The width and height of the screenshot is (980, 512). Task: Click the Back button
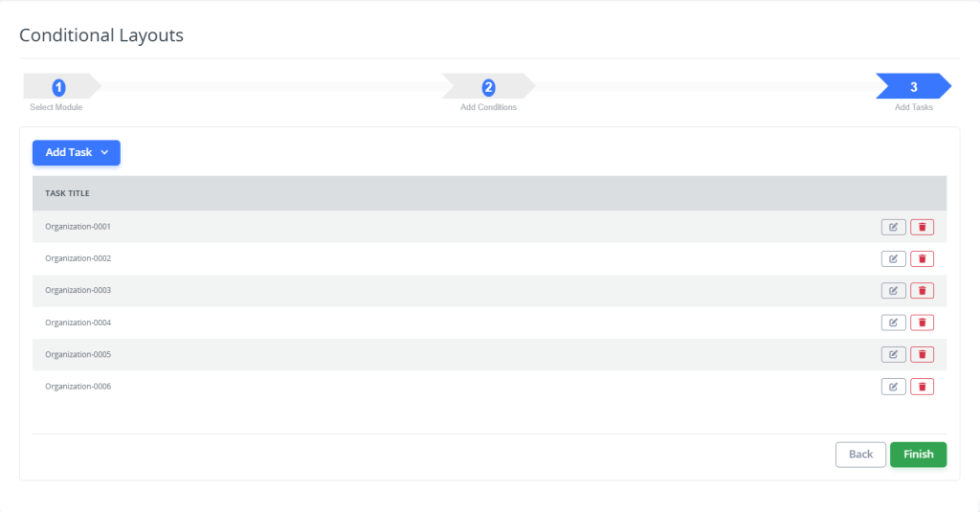[860, 455]
